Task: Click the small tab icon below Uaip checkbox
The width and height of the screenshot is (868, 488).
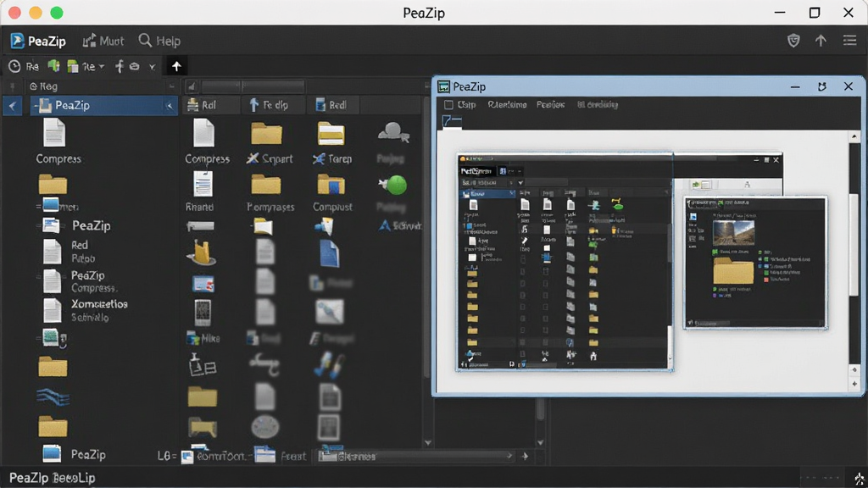Action: click(452, 120)
